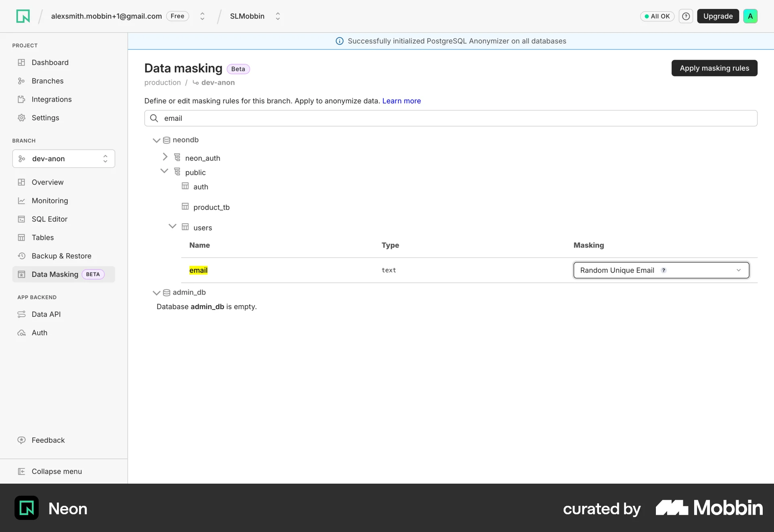Click the Dashboard sidebar icon
Screen dimensions: 774x532
[x=21, y=62]
